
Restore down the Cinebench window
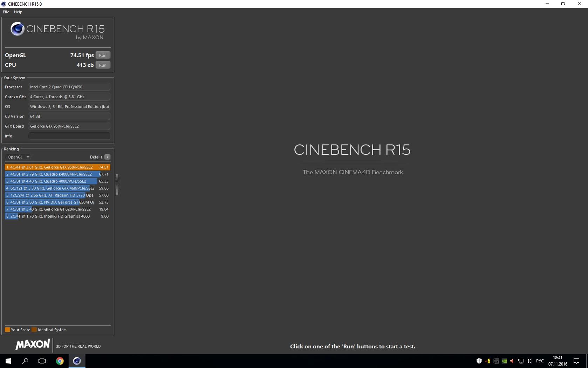point(563,4)
